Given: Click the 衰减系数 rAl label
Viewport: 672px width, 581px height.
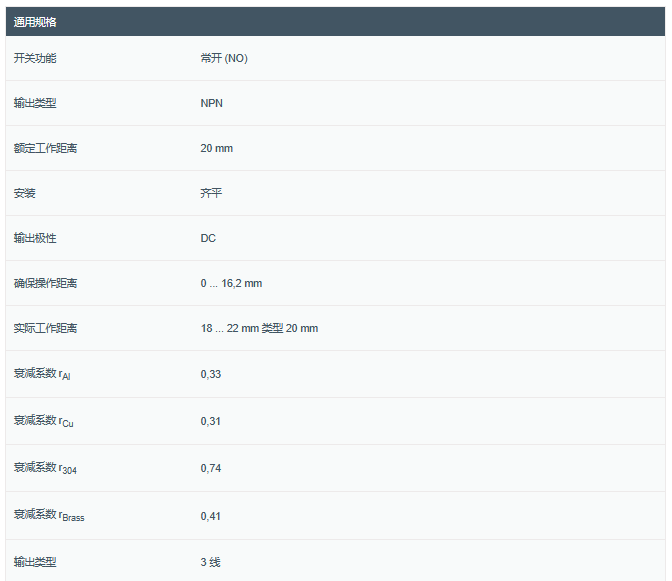Looking at the screenshot, I should [x=42, y=374].
